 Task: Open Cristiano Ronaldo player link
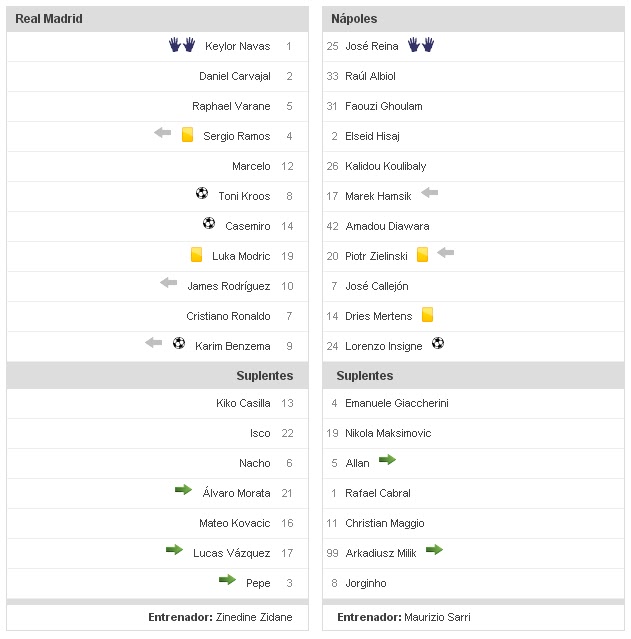(x=228, y=316)
